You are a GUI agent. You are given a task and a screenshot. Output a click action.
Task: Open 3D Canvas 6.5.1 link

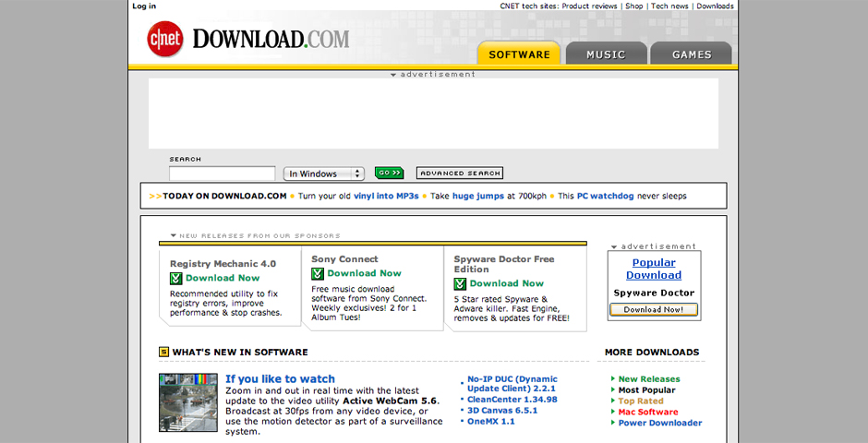(502, 411)
